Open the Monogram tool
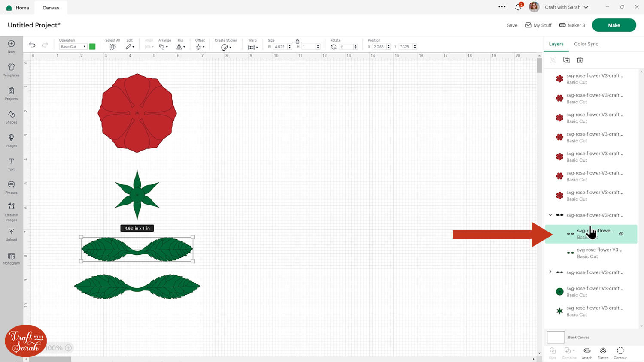Image resolution: width=644 pixels, height=362 pixels. coord(11,259)
